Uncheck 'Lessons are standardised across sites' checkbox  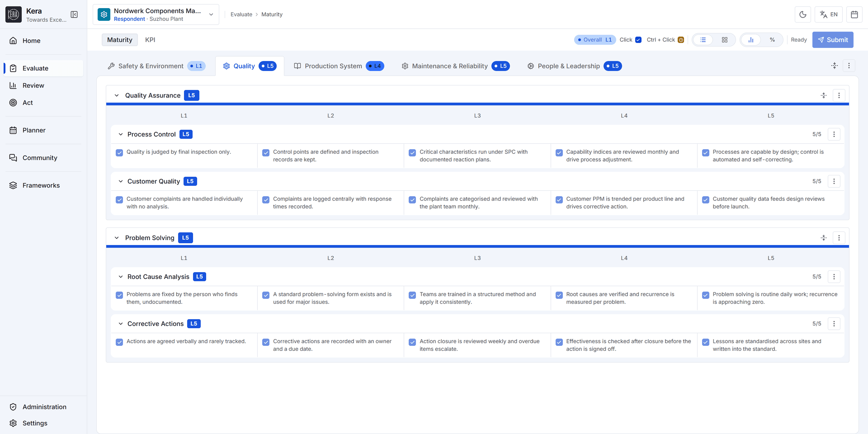pyautogui.click(x=706, y=342)
